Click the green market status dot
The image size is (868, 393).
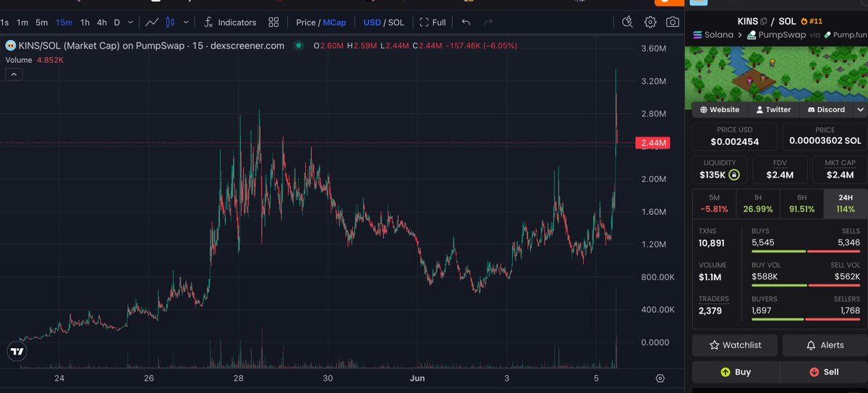coord(298,45)
